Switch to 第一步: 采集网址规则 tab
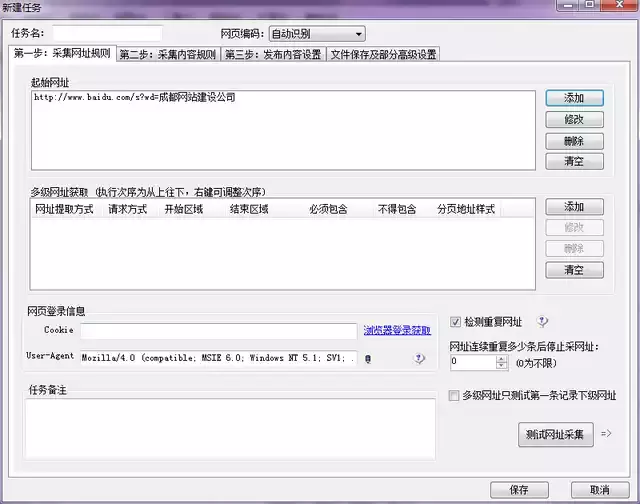This screenshot has height=504, width=640. (62, 53)
